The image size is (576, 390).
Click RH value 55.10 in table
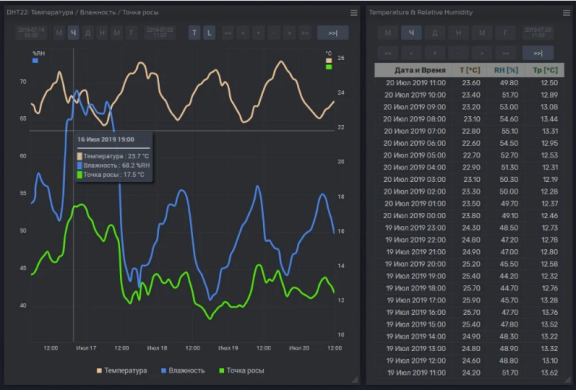click(509, 131)
